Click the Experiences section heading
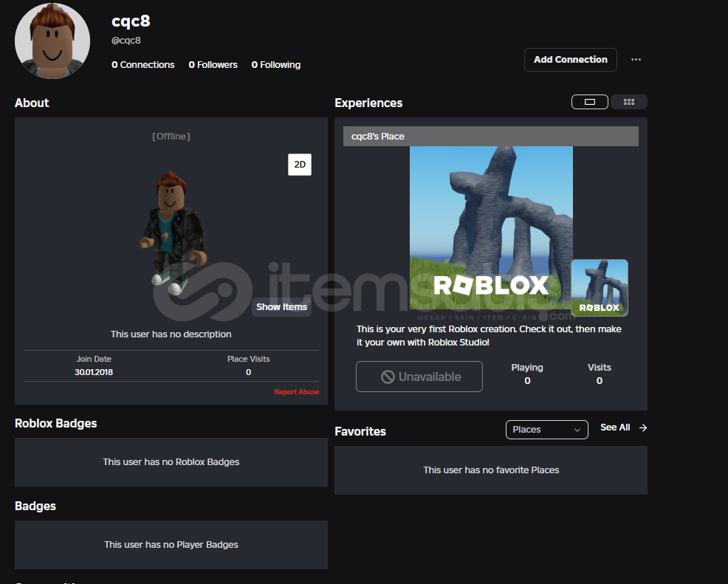 click(368, 103)
